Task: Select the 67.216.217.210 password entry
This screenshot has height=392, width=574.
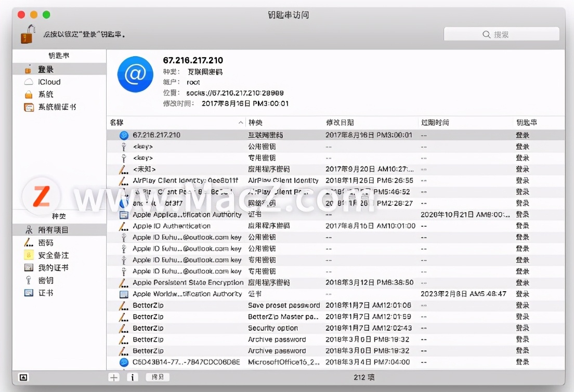Action: point(156,135)
